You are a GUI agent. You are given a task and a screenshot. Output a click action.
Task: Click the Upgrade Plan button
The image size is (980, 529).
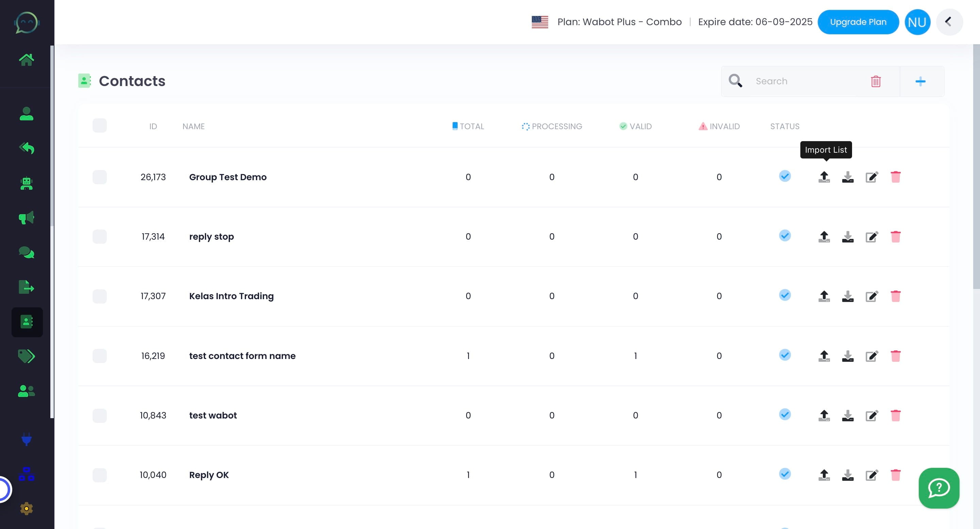pyautogui.click(x=858, y=22)
